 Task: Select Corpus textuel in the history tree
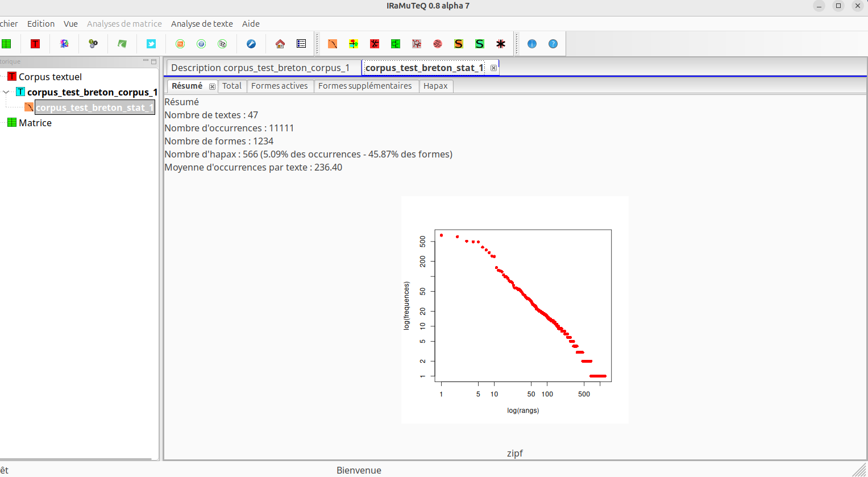(x=50, y=77)
